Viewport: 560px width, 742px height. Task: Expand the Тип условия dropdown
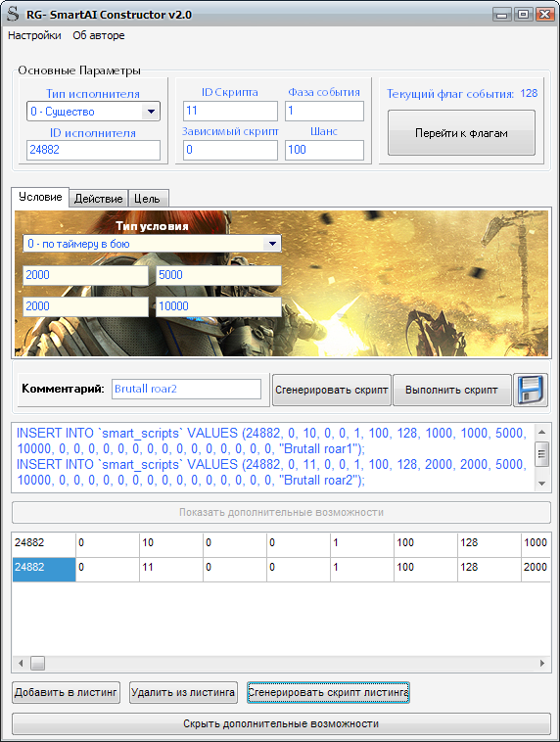(x=273, y=244)
